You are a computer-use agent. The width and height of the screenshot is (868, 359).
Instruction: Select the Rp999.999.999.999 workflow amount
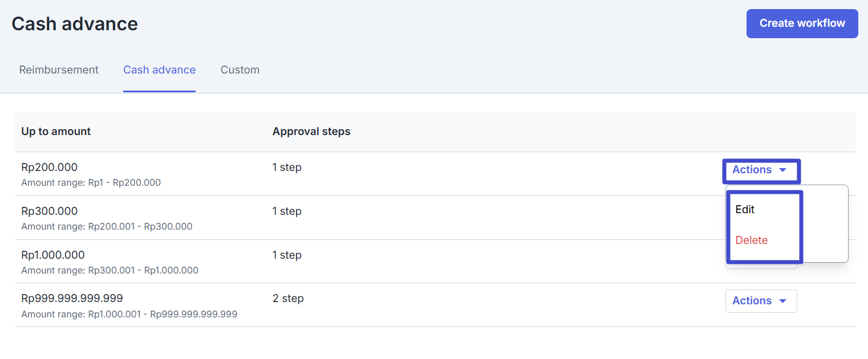pyautogui.click(x=72, y=299)
